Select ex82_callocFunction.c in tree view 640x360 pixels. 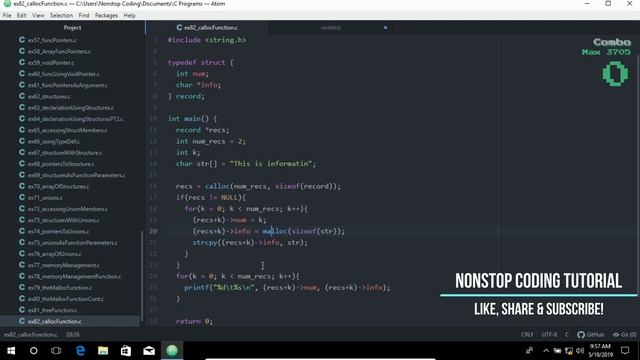pyautogui.click(x=55, y=321)
